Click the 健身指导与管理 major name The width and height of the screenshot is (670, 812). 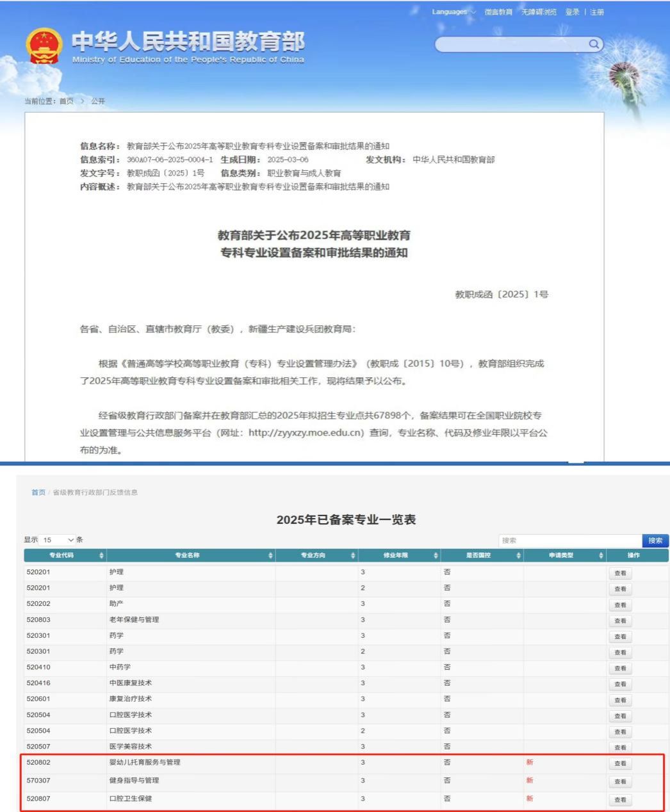coord(134,781)
